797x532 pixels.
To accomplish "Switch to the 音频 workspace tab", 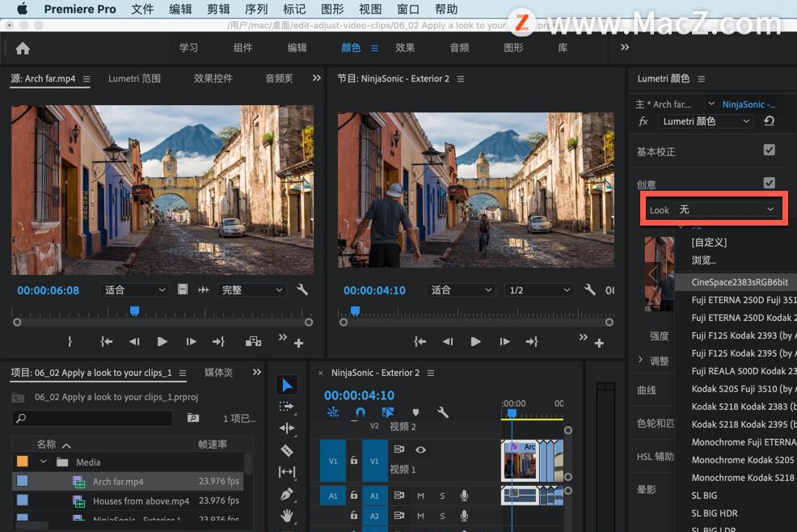I will [459, 48].
